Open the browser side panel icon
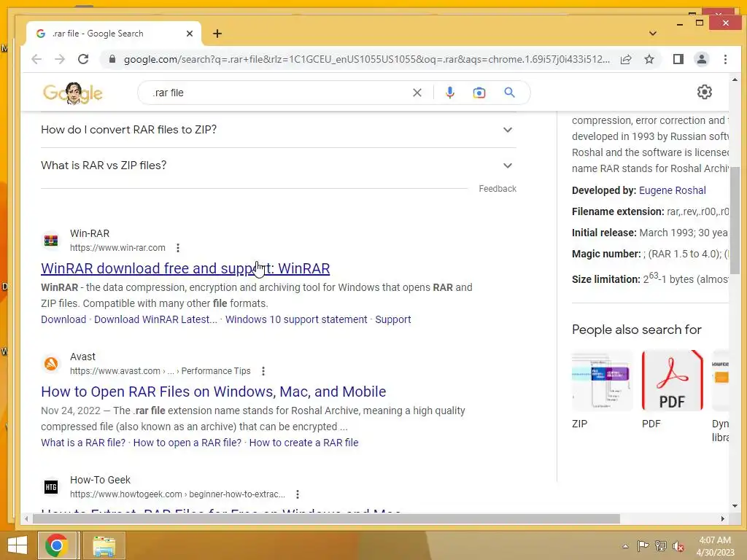Screen dimensions: 747x560 pos(678,59)
